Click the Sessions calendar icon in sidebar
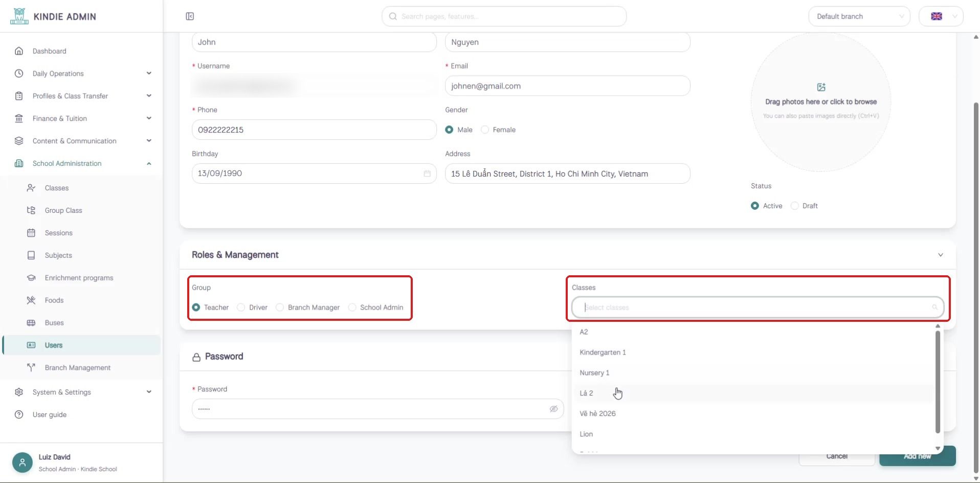The height and width of the screenshot is (483, 980). pos(31,233)
